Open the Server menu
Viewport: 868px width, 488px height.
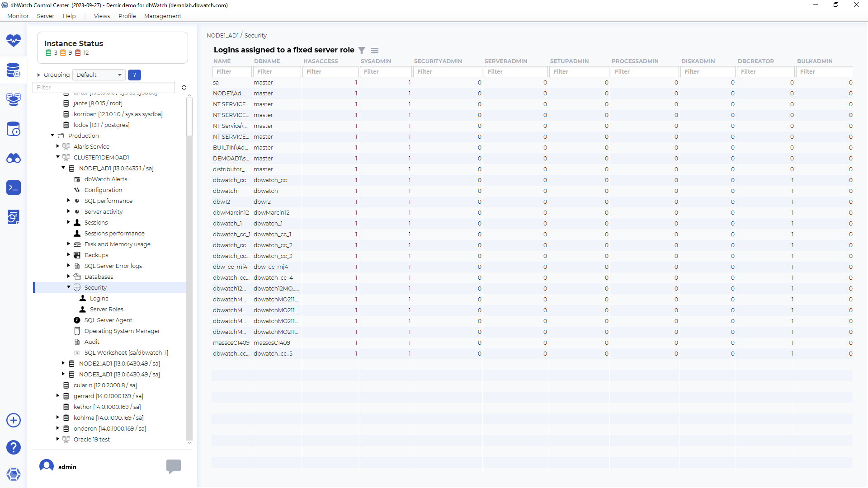pyautogui.click(x=46, y=16)
